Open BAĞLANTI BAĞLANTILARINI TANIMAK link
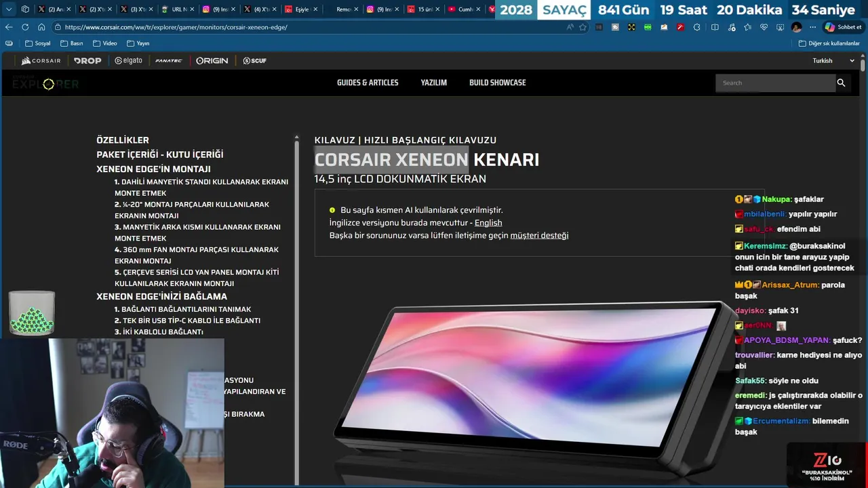The image size is (868, 488). click(x=182, y=309)
